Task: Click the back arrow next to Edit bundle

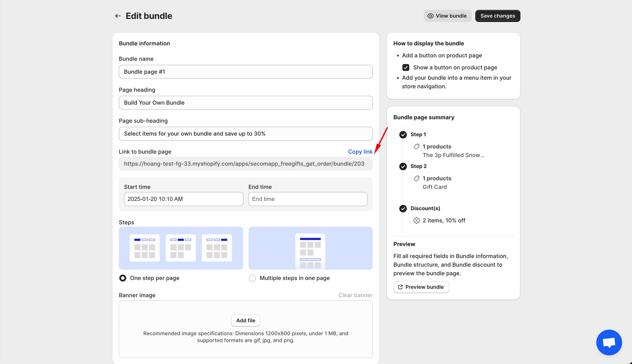Action: [118, 16]
